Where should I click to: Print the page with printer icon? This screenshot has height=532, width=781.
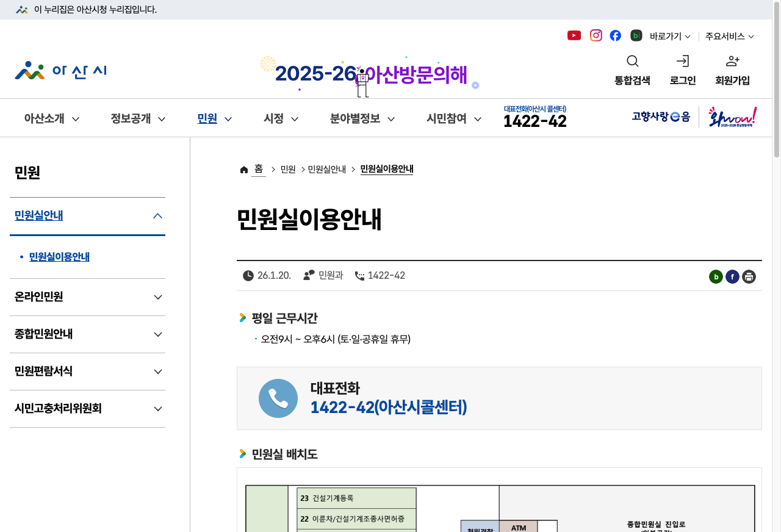749,277
